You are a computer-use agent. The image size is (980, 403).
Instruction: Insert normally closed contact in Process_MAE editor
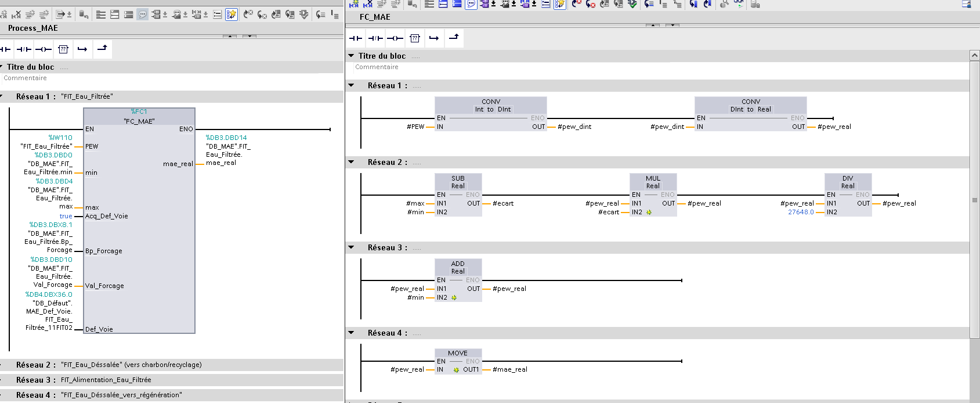(x=24, y=49)
